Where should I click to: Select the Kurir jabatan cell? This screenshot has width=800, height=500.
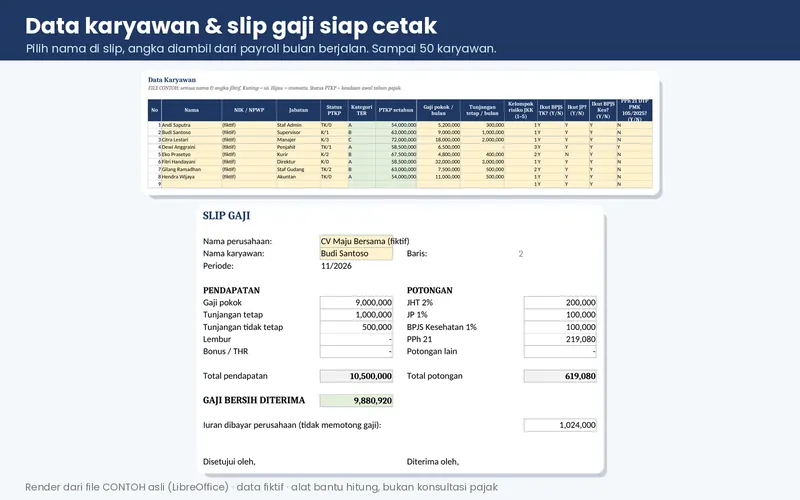click(x=298, y=154)
